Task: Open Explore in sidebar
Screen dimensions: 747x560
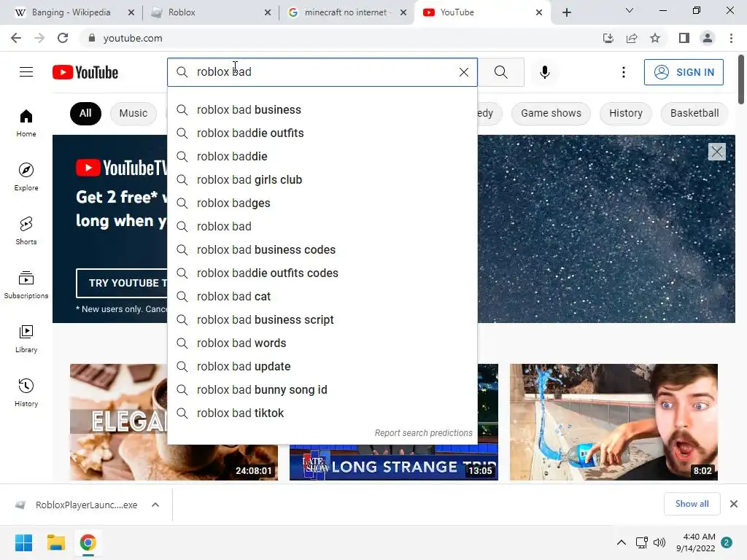Action: tap(26, 176)
